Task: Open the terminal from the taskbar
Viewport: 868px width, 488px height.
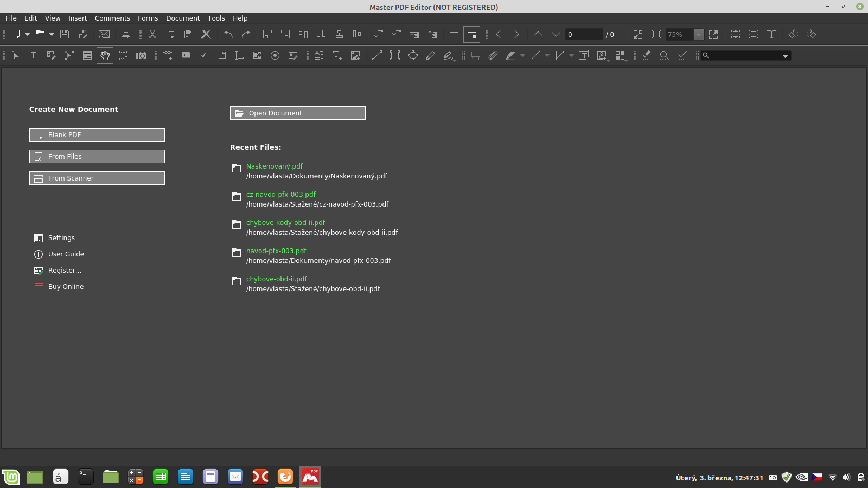Action: [85, 477]
